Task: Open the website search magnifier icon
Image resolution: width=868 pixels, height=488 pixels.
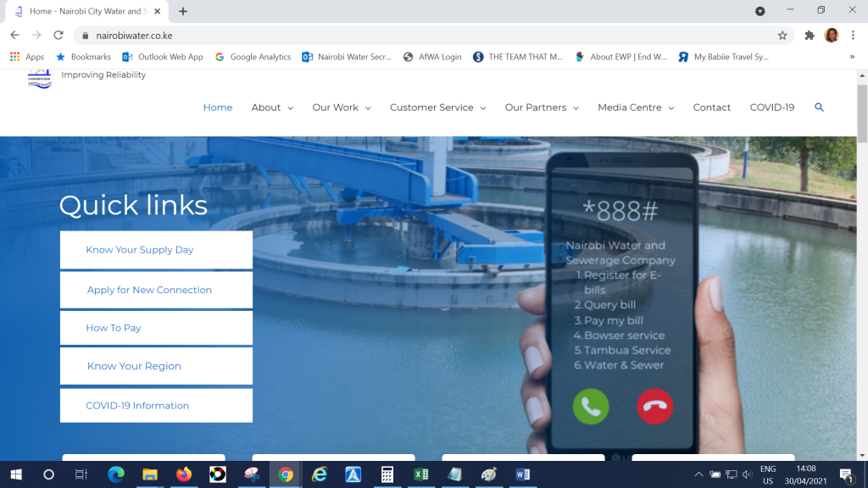Action: 820,108
